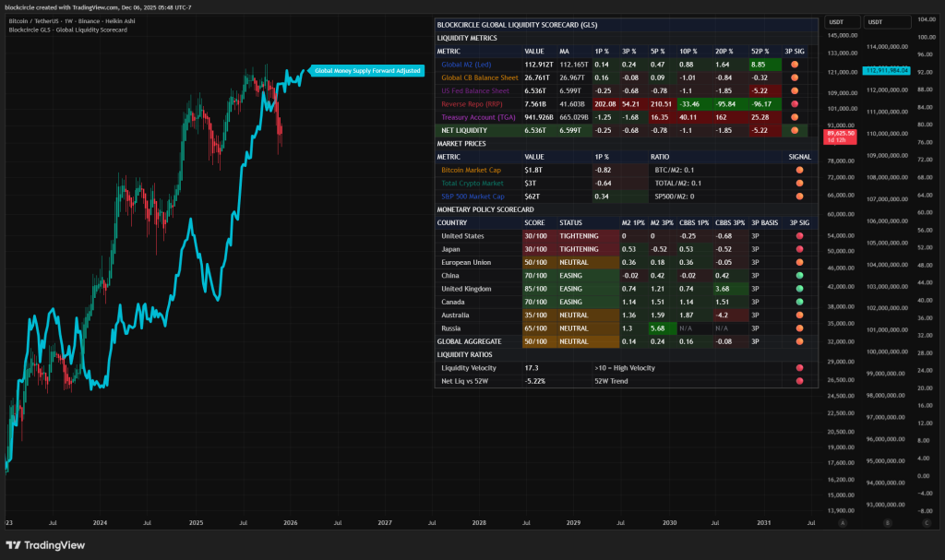Select price scale mode button A
Image resolution: width=945 pixels, height=560 pixels.
(843, 523)
